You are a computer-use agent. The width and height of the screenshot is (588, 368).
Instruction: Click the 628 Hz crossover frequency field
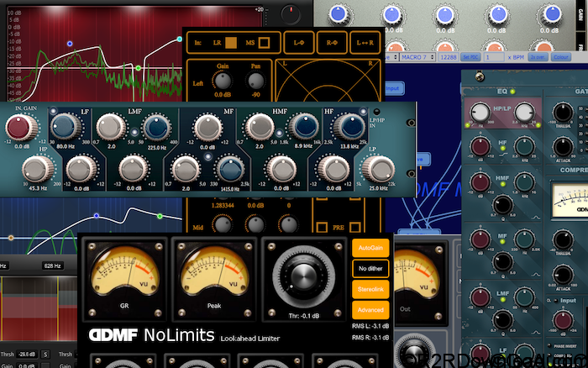pyautogui.click(x=52, y=266)
